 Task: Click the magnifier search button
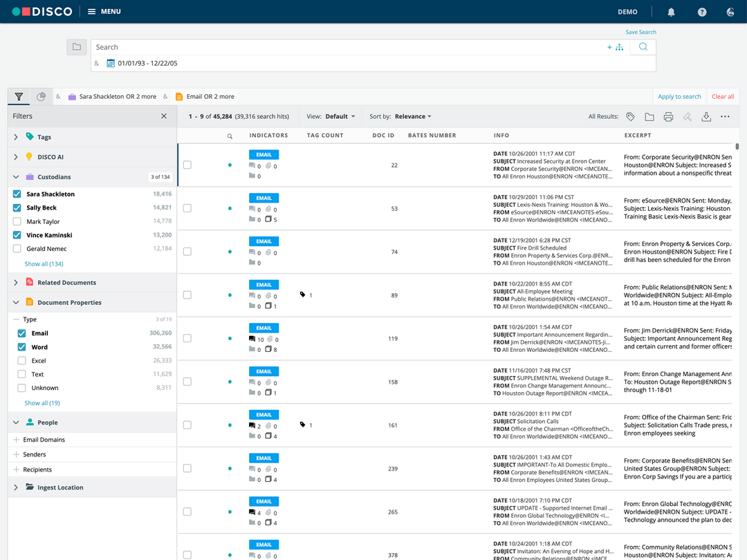pos(643,47)
